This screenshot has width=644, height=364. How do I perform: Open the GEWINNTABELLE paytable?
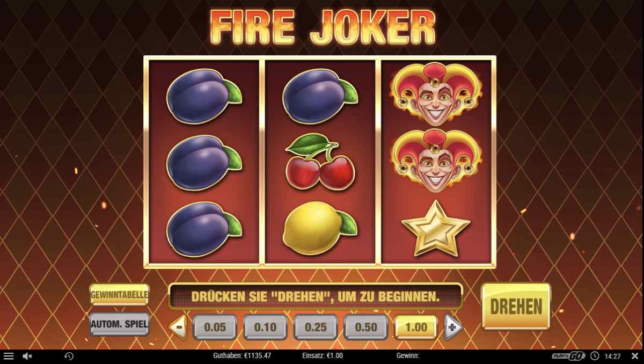[x=119, y=295]
